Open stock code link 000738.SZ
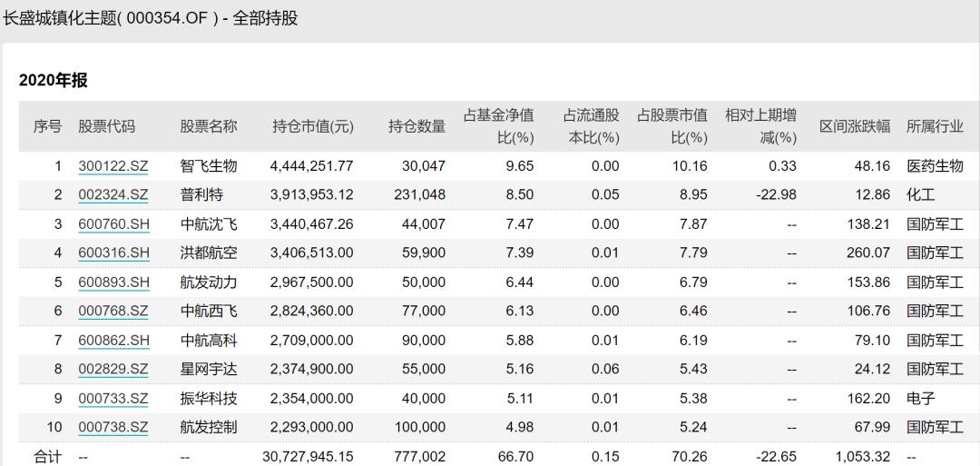The image size is (980, 466). click(x=113, y=427)
